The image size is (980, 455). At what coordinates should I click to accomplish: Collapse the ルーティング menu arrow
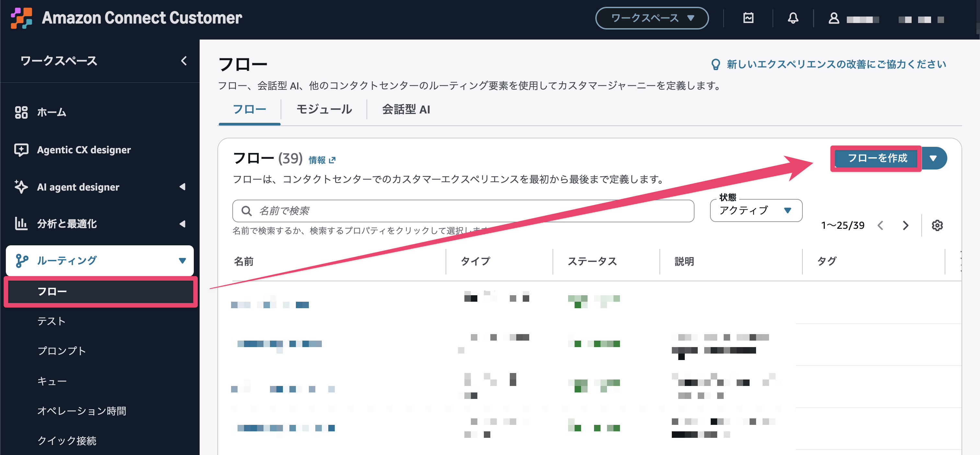[182, 261]
